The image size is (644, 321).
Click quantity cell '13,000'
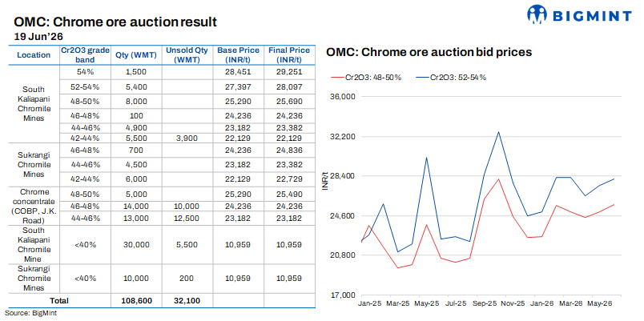pyautogui.click(x=136, y=219)
